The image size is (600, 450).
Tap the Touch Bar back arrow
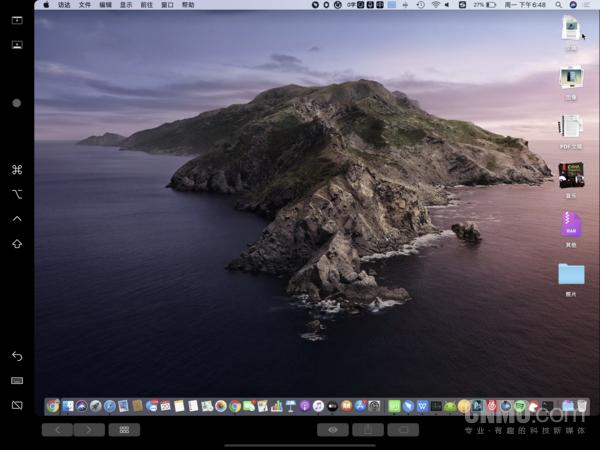[x=57, y=430]
